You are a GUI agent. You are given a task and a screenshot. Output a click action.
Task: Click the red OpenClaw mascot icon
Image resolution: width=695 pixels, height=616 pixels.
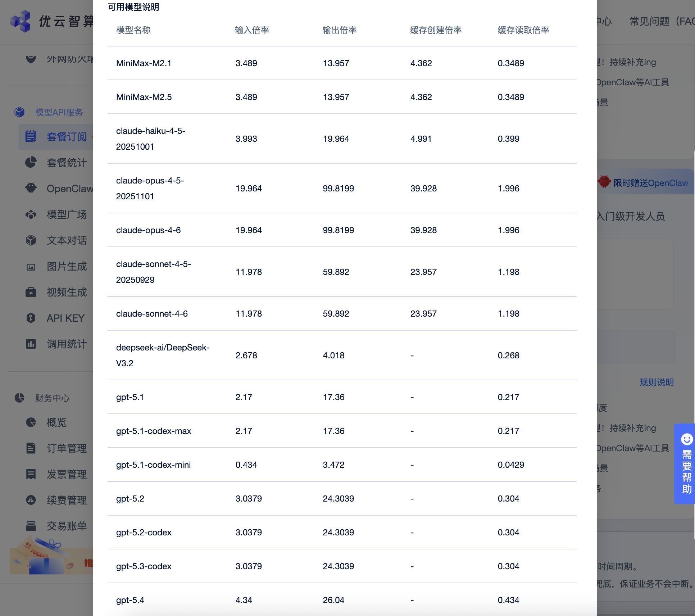tap(604, 182)
